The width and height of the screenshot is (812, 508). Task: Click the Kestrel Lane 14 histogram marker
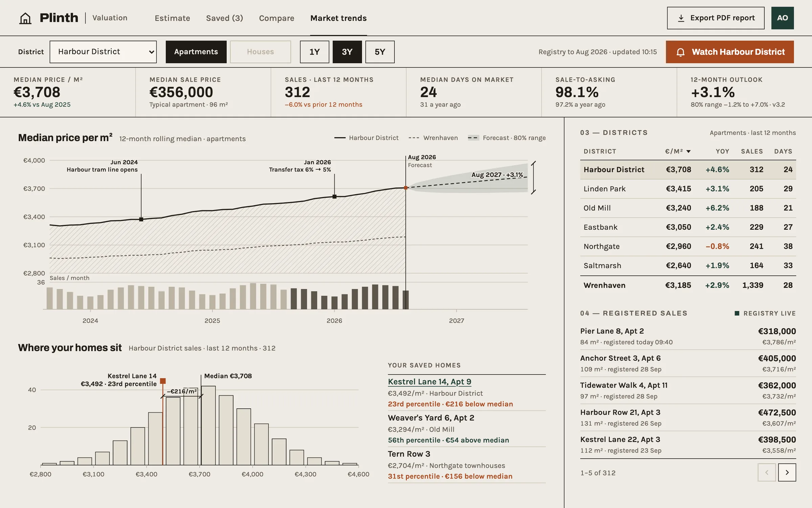163,381
